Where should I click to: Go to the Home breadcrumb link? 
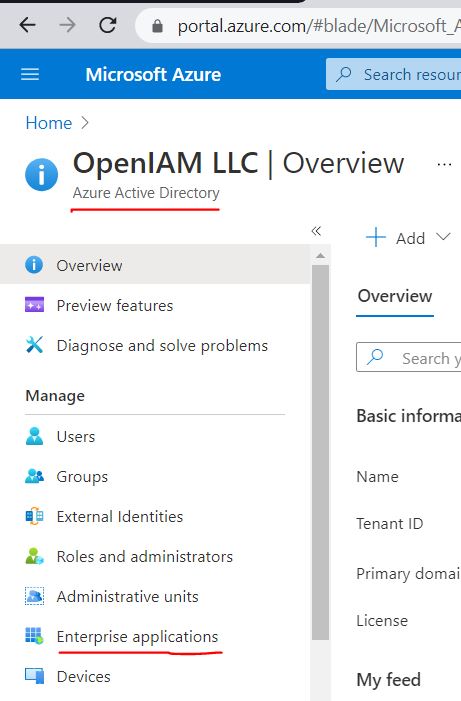pos(48,123)
